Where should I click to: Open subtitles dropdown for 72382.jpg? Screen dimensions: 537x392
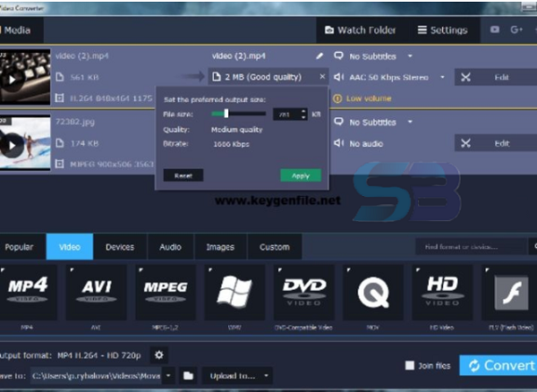coord(410,122)
